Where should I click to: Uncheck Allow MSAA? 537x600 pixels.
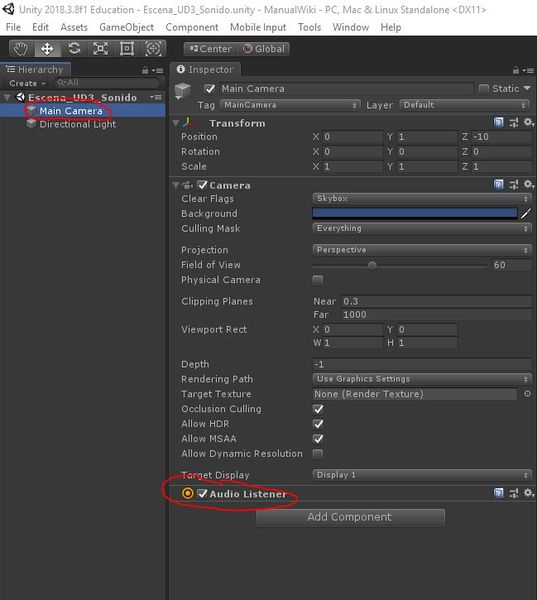tap(318, 439)
